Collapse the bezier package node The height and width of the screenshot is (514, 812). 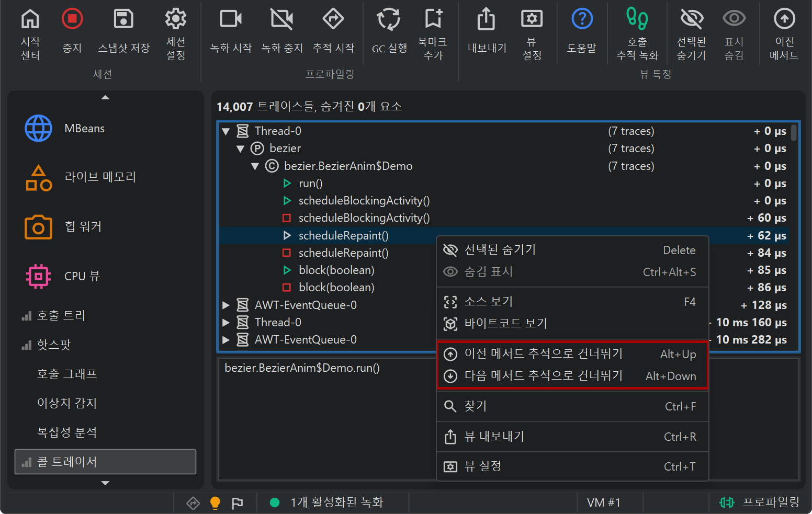pyautogui.click(x=241, y=149)
